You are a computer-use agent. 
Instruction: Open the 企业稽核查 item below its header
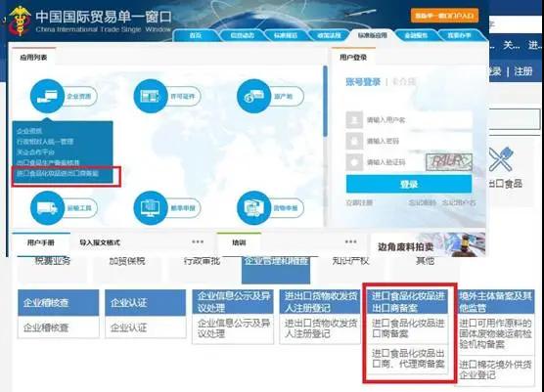pos(59,327)
